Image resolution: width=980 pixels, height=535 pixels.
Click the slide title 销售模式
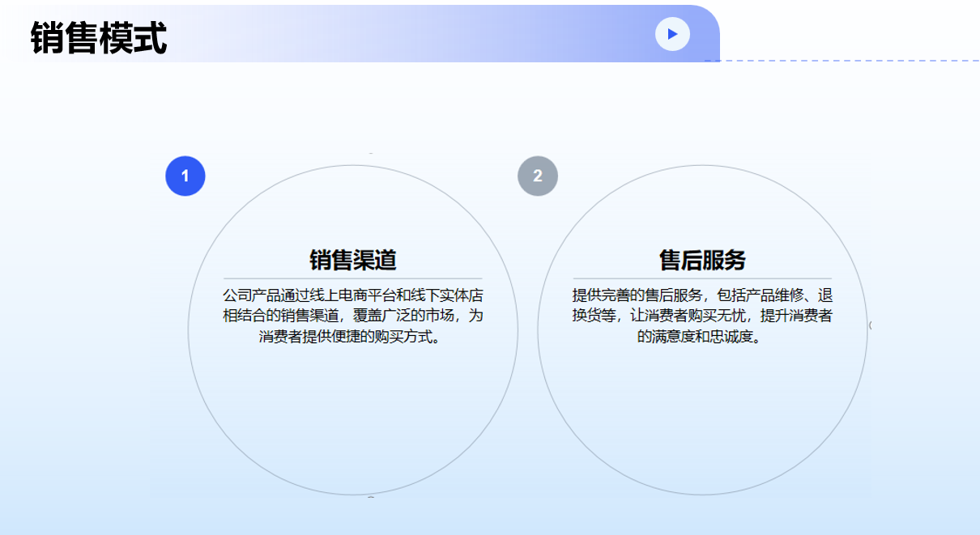tap(99, 37)
